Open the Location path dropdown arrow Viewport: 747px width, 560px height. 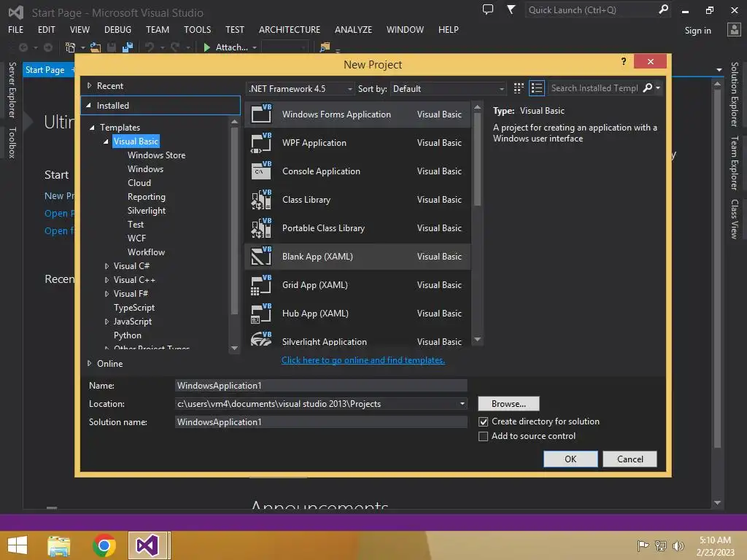pos(462,404)
